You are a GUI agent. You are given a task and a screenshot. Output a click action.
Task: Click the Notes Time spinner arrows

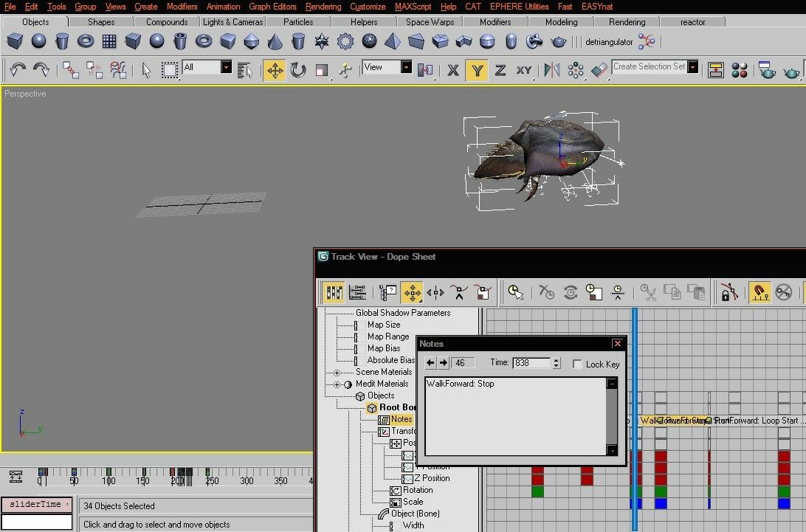[557, 363]
